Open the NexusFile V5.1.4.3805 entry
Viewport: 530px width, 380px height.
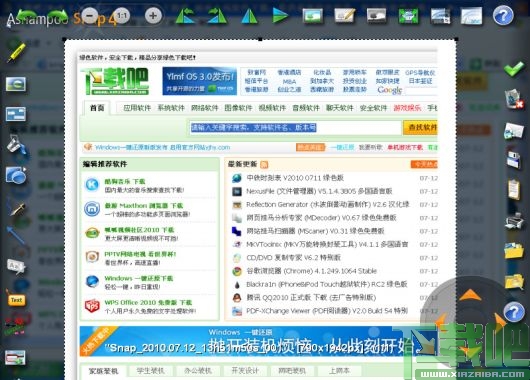[319, 191]
